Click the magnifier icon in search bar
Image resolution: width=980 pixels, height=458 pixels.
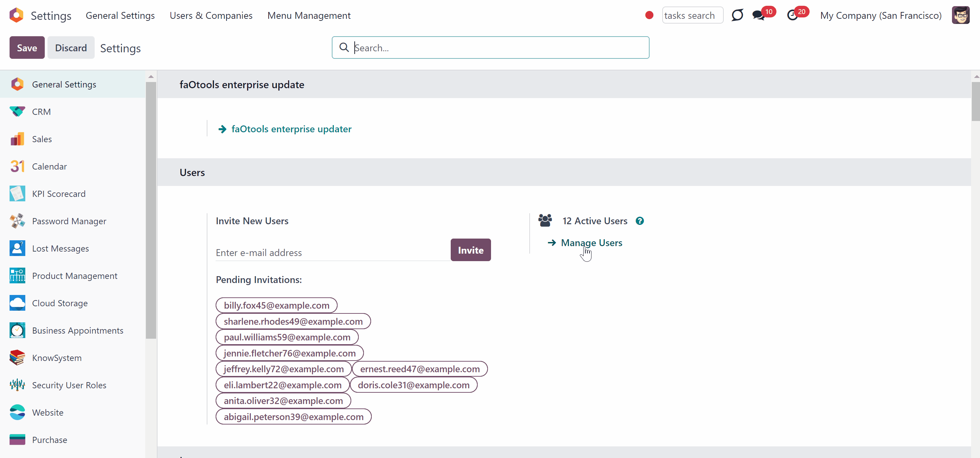pyautogui.click(x=344, y=48)
